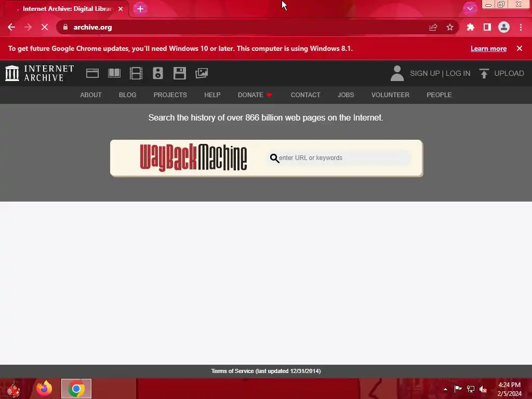Open the PEOPLE menu item
Viewport: 532px width, 399px height.
pyautogui.click(x=439, y=95)
